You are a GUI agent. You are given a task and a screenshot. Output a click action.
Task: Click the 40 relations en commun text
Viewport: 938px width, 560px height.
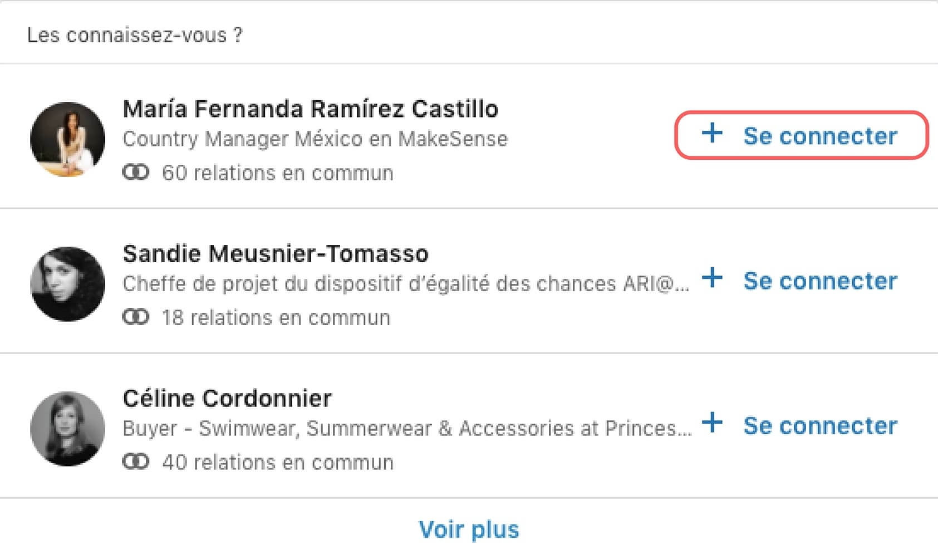click(278, 461)
